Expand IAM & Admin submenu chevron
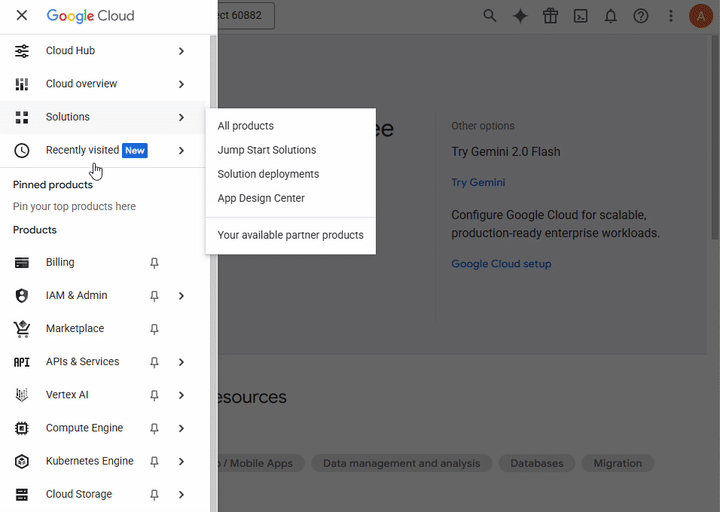This screenshot has width=720, height=512. (181, 296)
